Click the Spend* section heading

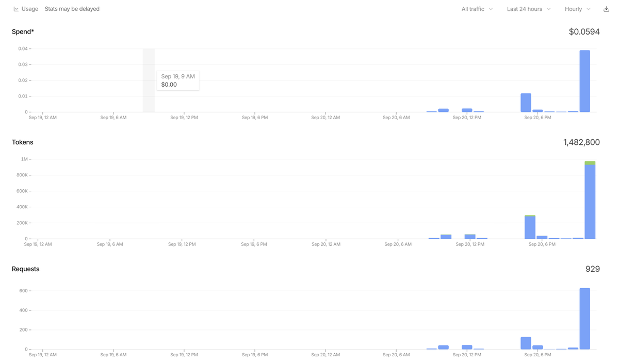(x=23, y=32)
